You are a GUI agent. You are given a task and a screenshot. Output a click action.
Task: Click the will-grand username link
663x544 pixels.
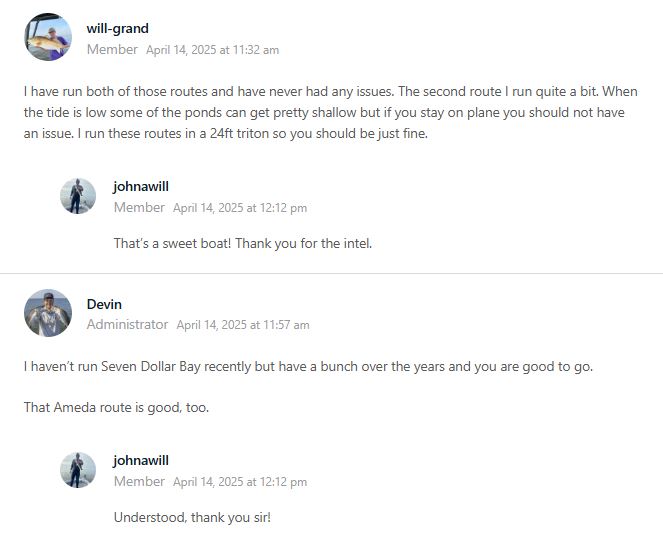pyautogui.click(x=118, y=28)
